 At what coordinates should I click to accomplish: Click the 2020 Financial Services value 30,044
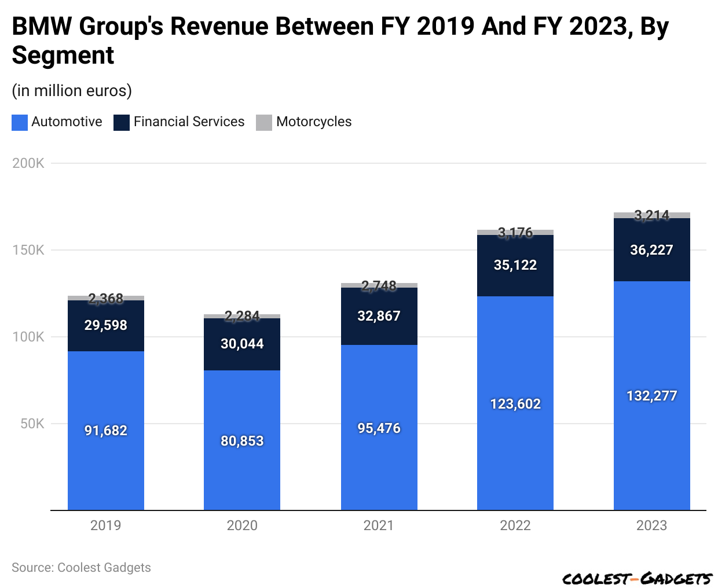(x=242, y=344)
